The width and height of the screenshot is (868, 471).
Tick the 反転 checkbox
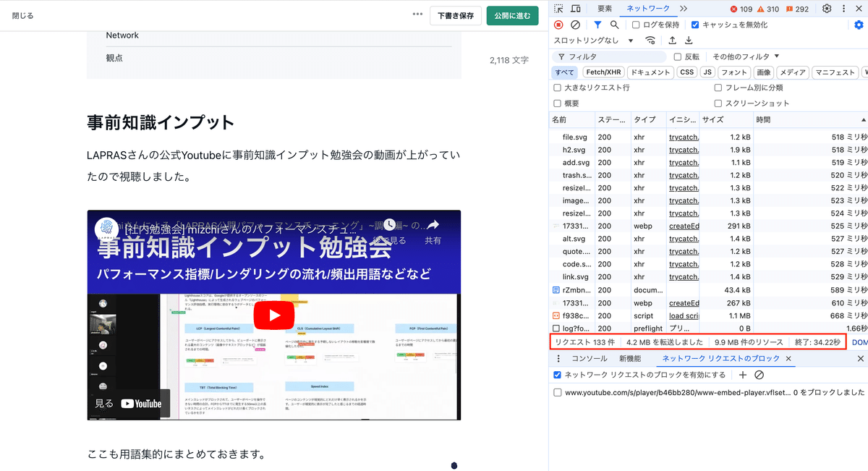[x=678, y=56]
